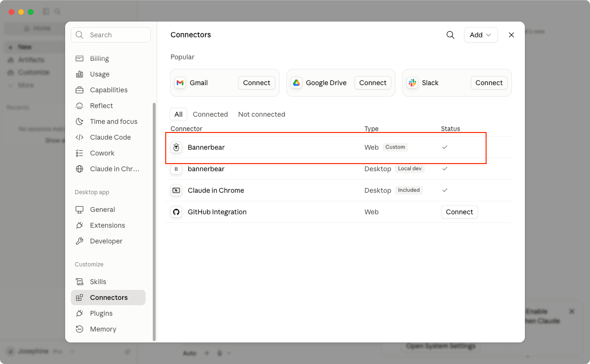Click the Claude in Chrome connector name
Viewport: 590px width, 364px height.
click(x=216, y=190)
